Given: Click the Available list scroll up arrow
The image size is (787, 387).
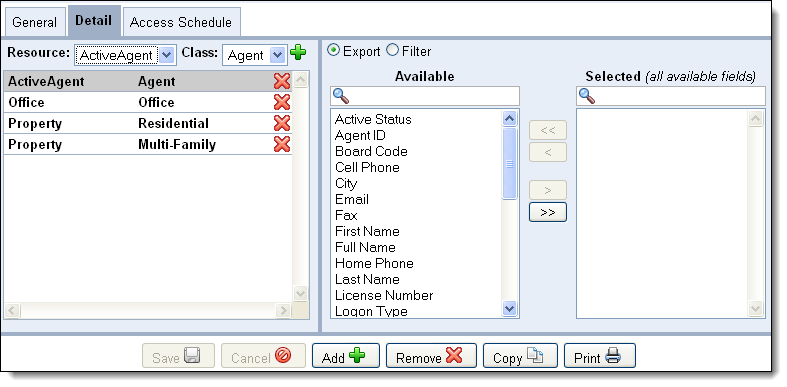Looking at the screenshot, I should (509, 118).
